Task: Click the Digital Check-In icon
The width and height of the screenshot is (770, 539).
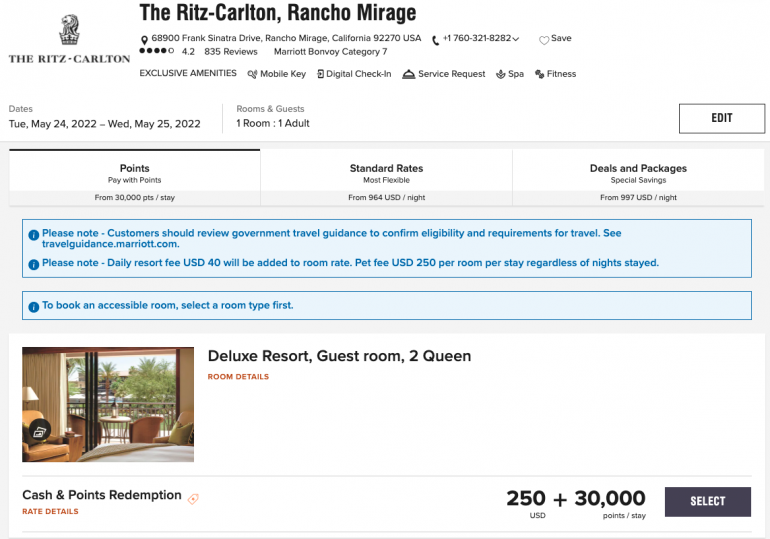Action: tap(320, 74)
